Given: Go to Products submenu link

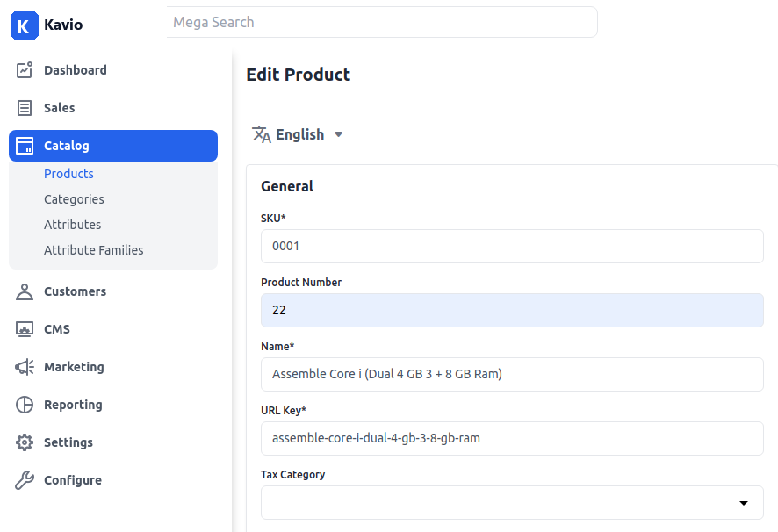Looking at the screenshot, I should (x=69, y=174).
